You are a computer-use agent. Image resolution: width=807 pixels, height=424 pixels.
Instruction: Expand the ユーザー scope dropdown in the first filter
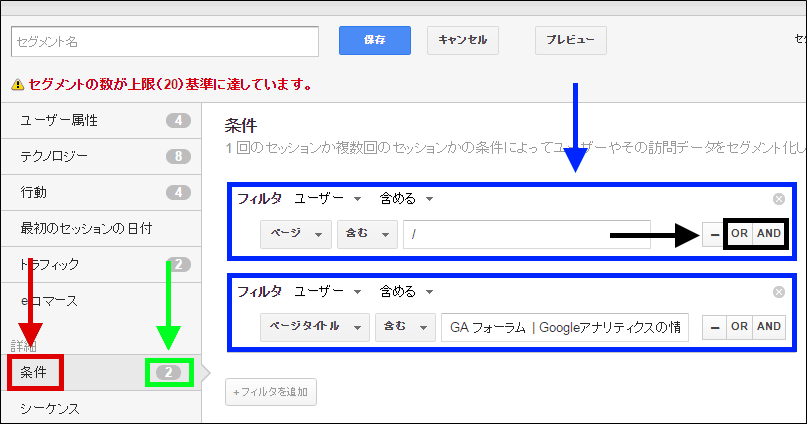[x=327, y=198]
